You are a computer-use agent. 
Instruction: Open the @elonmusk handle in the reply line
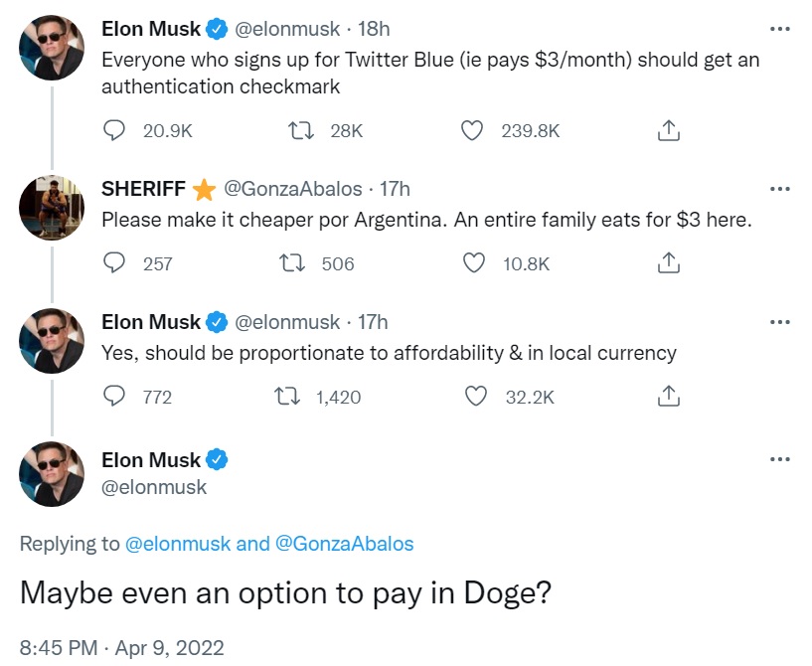178,544
